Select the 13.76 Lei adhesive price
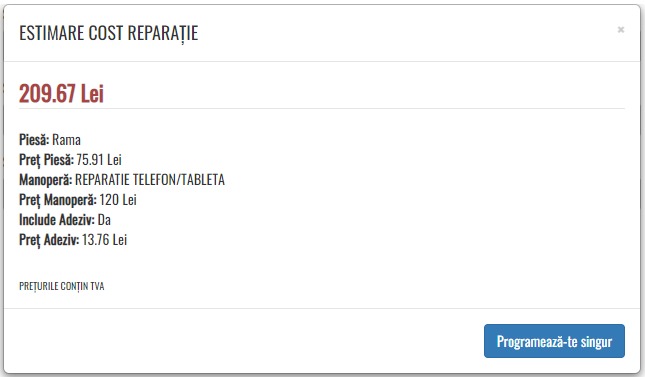 (x=104, y=240)
